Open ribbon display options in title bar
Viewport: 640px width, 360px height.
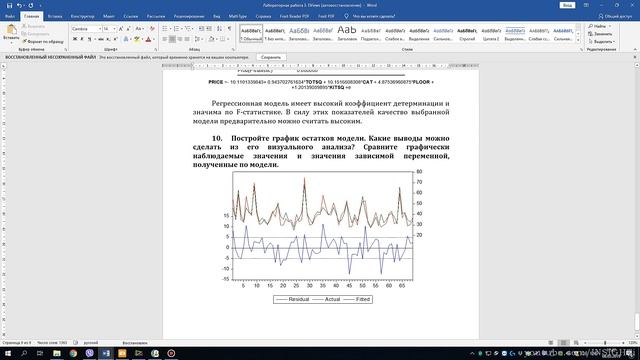pyautogui.click(x=586, y=5)
